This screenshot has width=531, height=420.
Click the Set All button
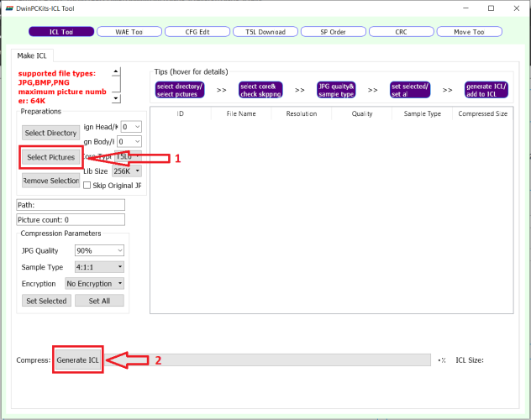pos(99,301)
